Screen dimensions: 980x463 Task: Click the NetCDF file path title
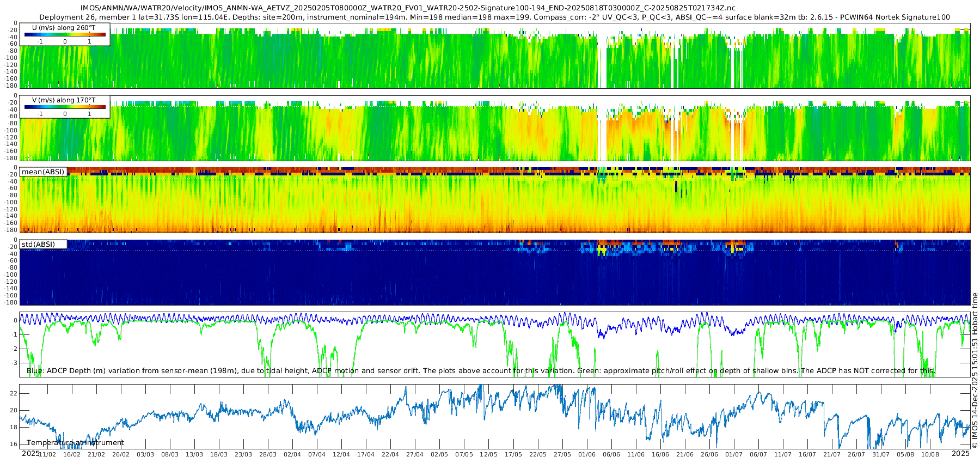pyautogui.click(x=408, y=8)
